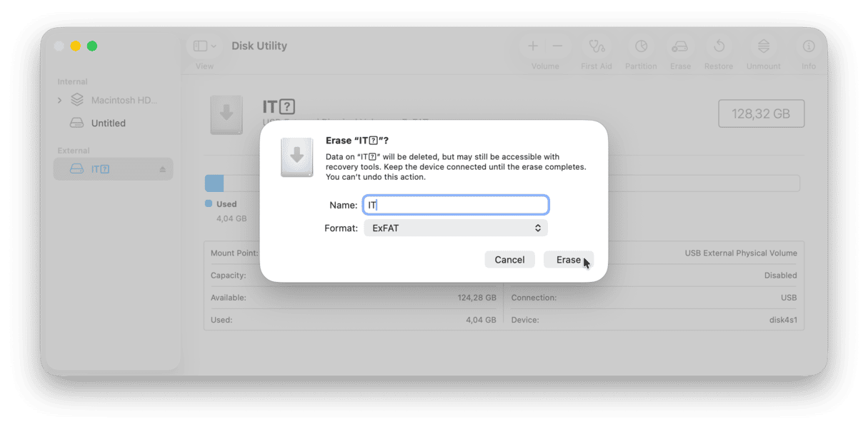The image size is (868, 429).
Task: Open the View options dropdown
Action: tap(204, 45)
